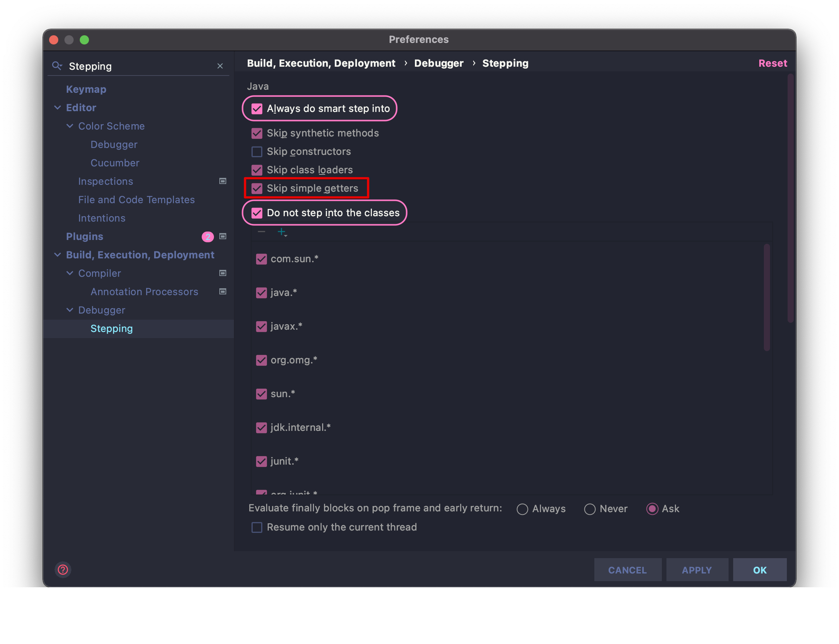Click the project-level icon beside Annotation Processors
The image size is (839, 644).
click(223, 291)
